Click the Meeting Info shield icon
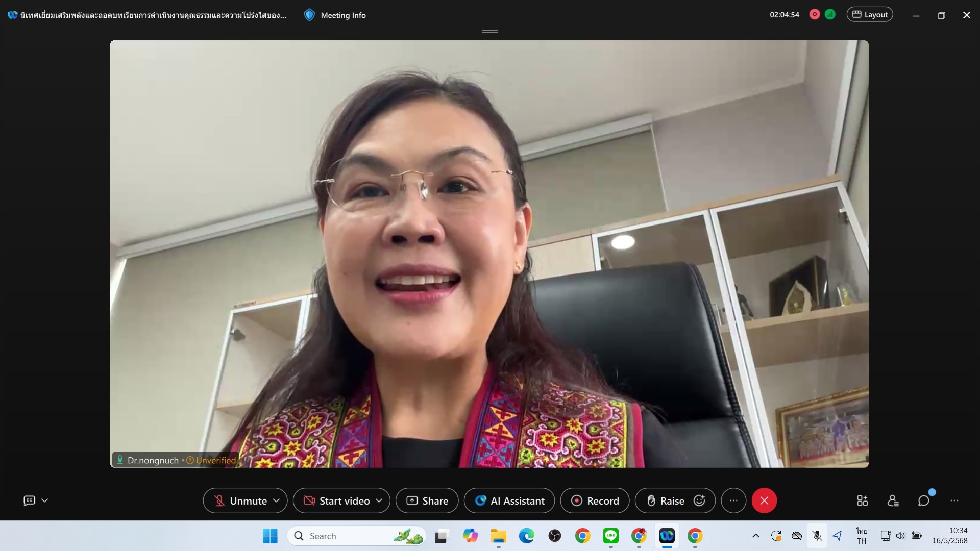Image resolution: width=980 pixels, height=551 pixels. tap(309, 15)
